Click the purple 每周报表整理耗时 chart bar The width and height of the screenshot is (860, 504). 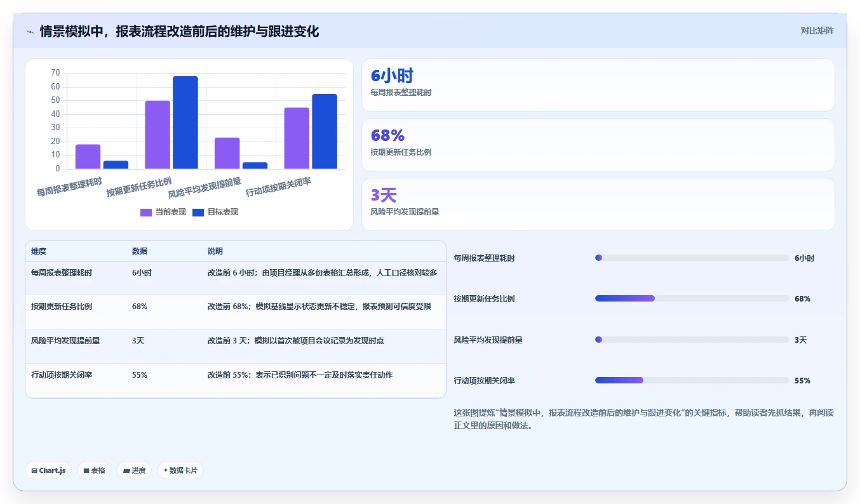(88, 157)
